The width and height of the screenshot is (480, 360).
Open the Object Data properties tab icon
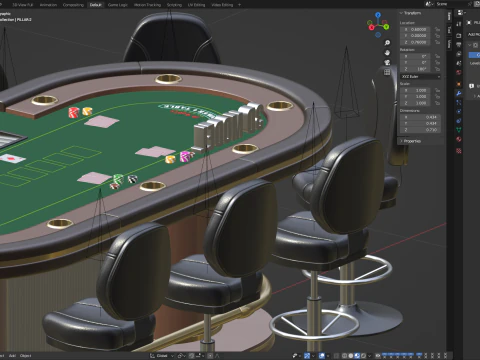click(x=459, y=130)
